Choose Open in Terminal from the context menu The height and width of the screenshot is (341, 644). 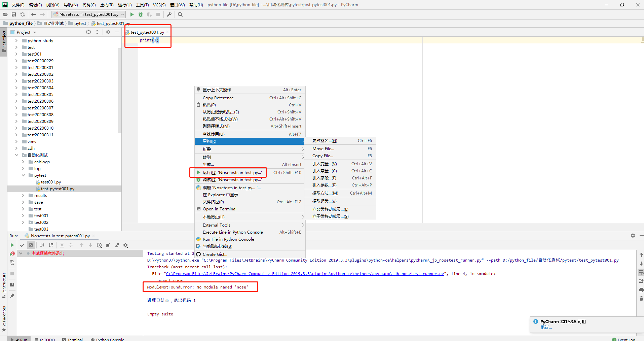coord(219,209)
